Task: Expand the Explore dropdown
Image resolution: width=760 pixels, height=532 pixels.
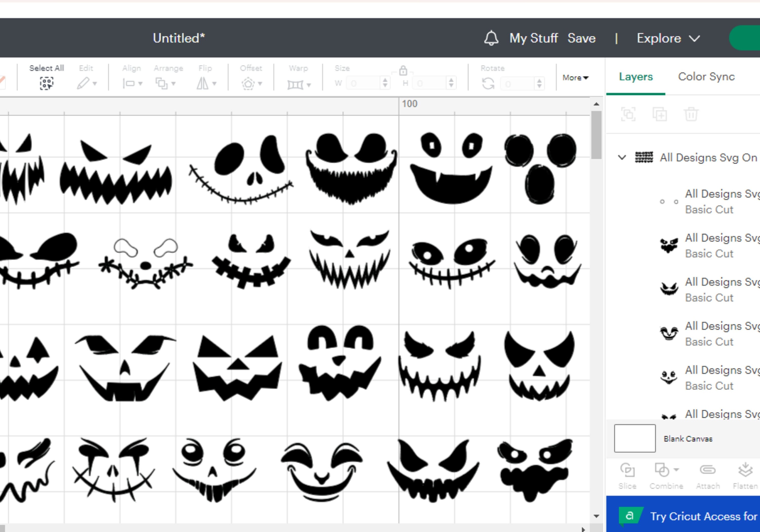Action: pyautogui.click(x=668, y=38)
